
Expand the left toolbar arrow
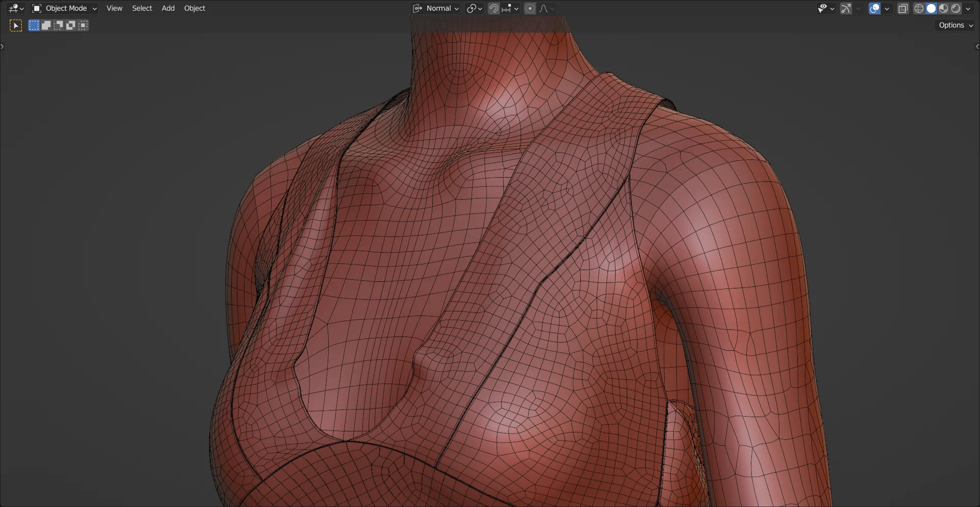point(3,46)
